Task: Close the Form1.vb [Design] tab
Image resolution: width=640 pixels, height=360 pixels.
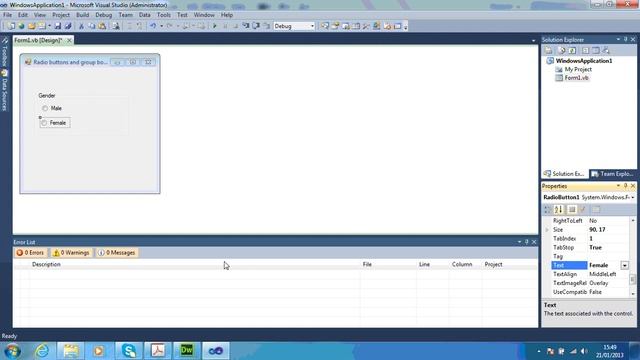Action: click(69, 40)
